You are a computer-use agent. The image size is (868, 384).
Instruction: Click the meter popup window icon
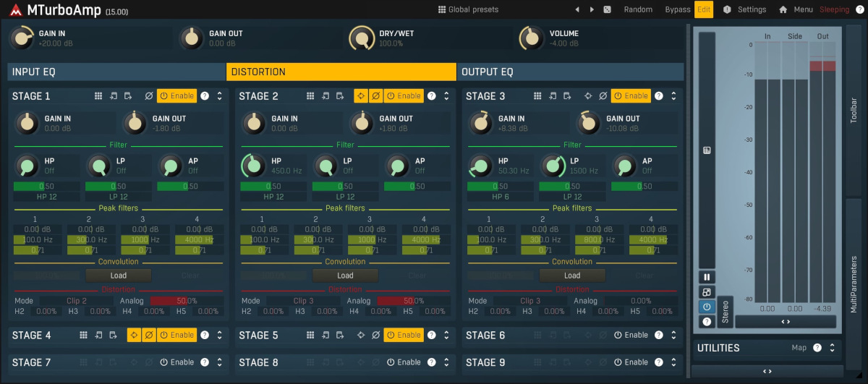click(x=707, y=292)
